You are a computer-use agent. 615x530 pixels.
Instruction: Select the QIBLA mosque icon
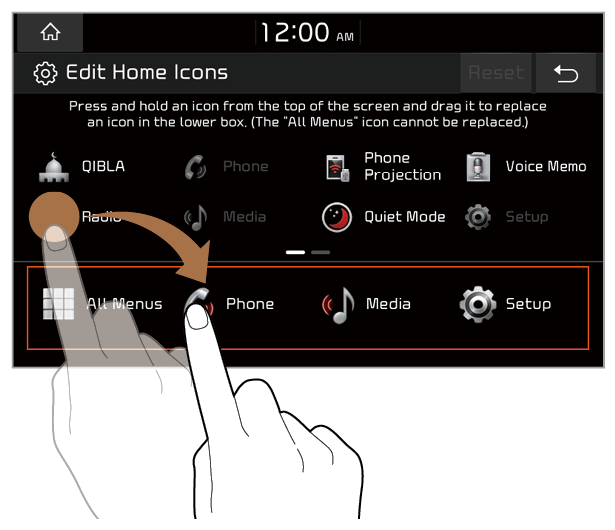(54, 167)
